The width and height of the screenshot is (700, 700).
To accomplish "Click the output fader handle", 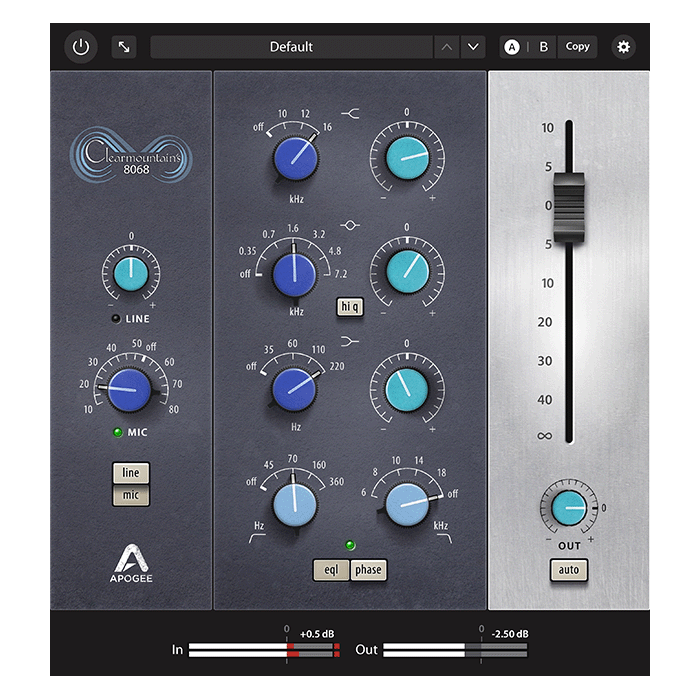I will coord(569,208).
